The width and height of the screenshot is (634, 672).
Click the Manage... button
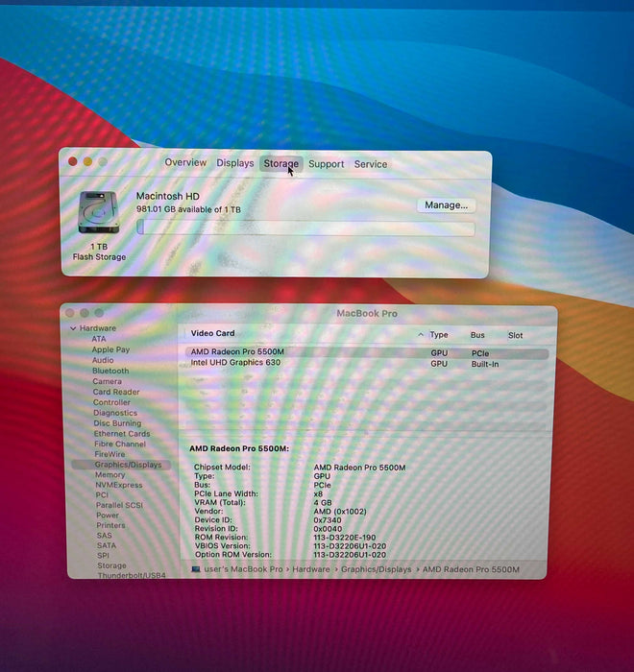[x=446, y=205]
